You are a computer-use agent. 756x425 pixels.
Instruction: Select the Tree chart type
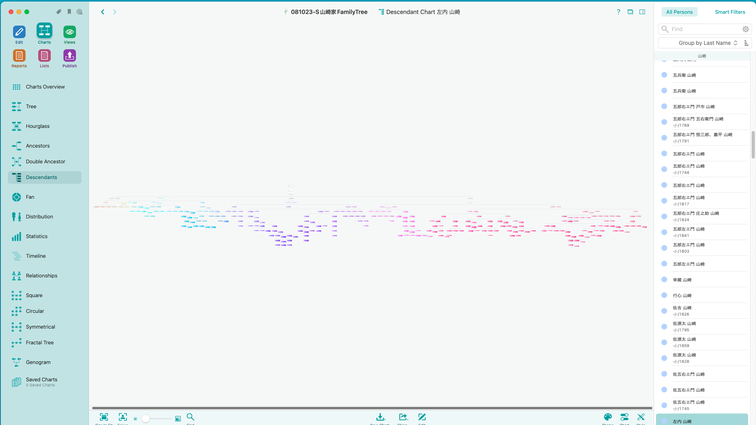pyautogui.click(x=44, y=106)
